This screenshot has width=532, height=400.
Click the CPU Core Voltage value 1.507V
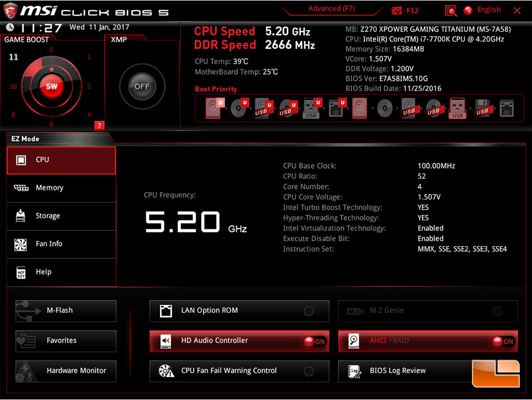(x=429, y=197)
